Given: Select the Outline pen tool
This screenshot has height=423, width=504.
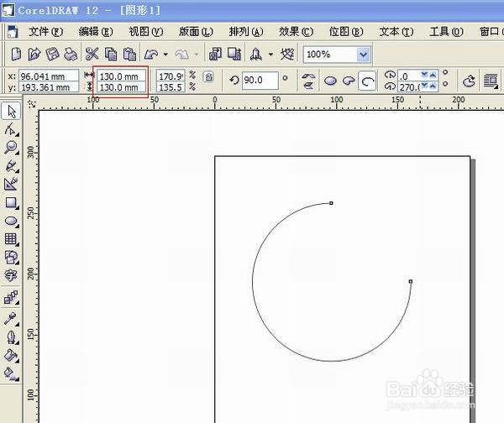Looking at the screenshot, I should (x=11, y=337).
